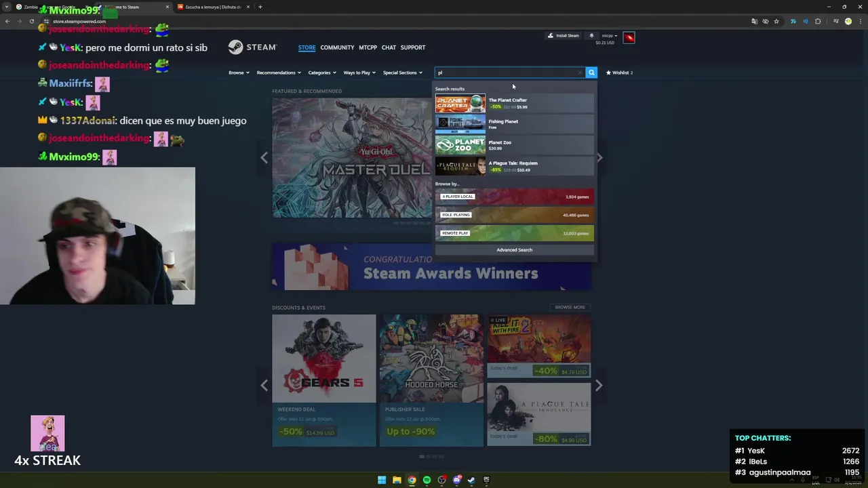
Task: Open the Windows Start button
Action: (x=382, y=480)
